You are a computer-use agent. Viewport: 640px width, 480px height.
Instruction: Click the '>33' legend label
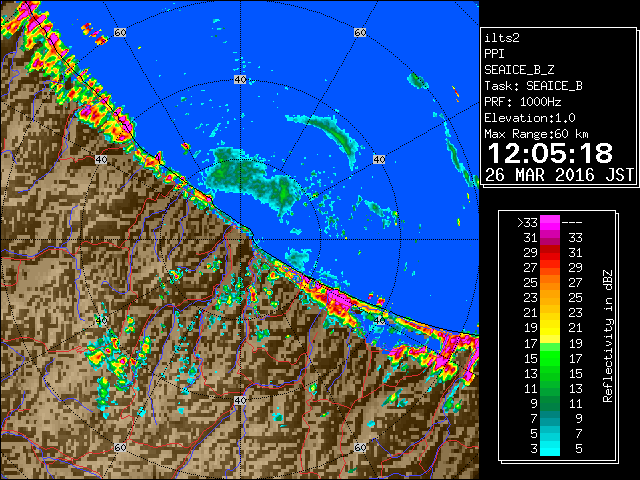[527, 222]
